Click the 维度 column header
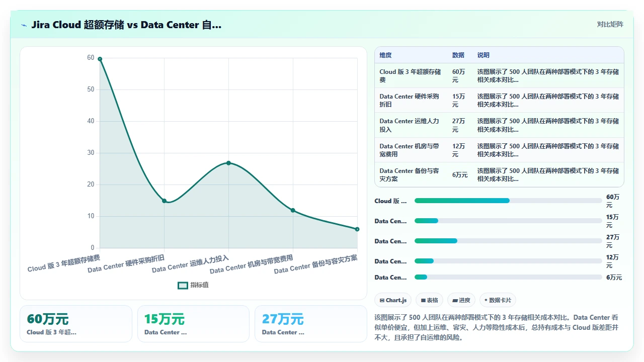The image size is (644, 362). pos(385,55)
